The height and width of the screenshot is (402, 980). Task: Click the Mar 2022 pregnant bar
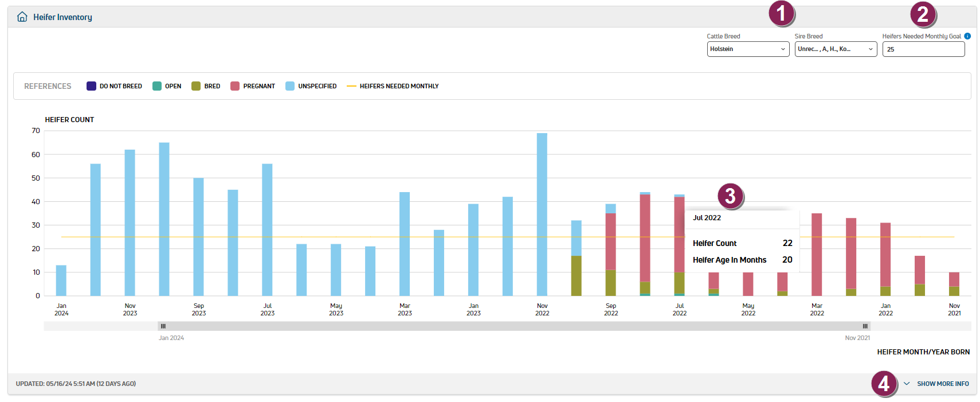click(817, 254)
